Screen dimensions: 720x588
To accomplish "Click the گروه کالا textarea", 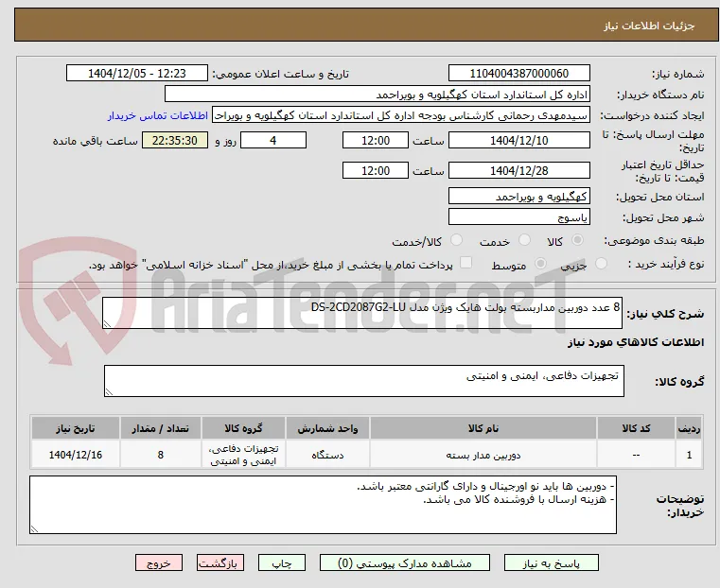I will 363,381.
